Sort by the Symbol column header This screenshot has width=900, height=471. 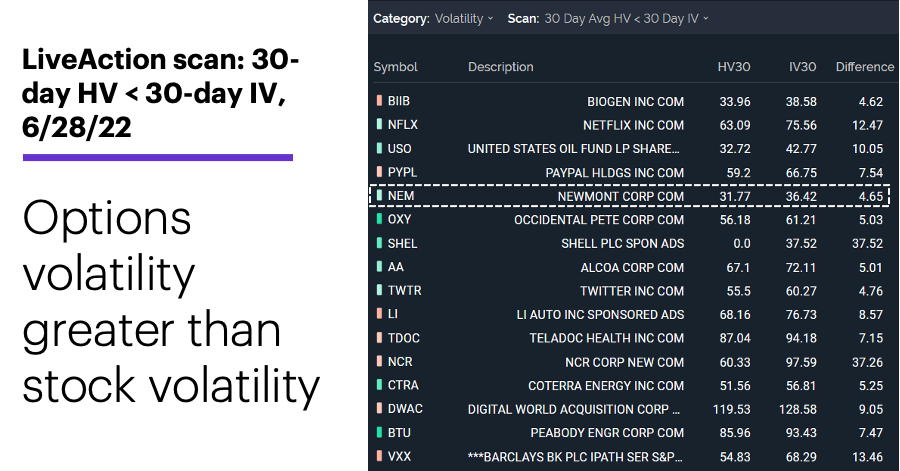[x=395, y=67]
